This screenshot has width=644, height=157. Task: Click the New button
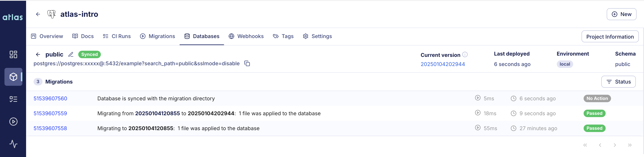point(621,14)
